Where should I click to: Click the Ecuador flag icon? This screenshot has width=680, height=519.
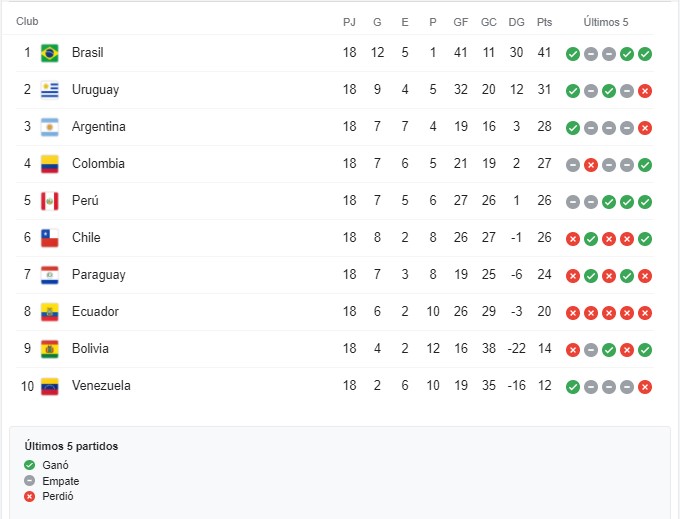[50, 312]
